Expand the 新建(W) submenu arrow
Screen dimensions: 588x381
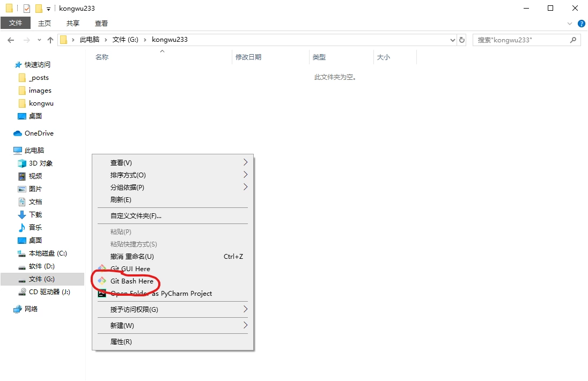[x=245, y=325]
